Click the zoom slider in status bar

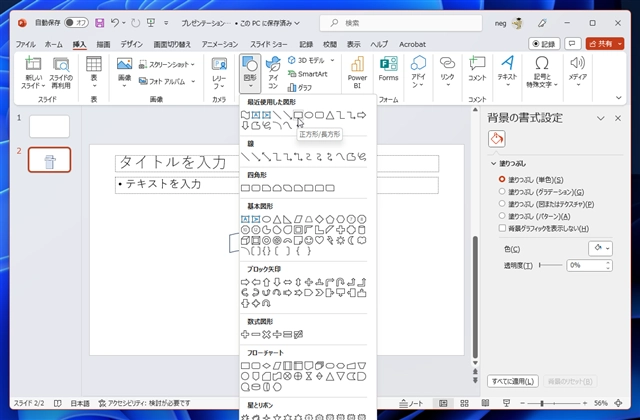click(553, 403)
